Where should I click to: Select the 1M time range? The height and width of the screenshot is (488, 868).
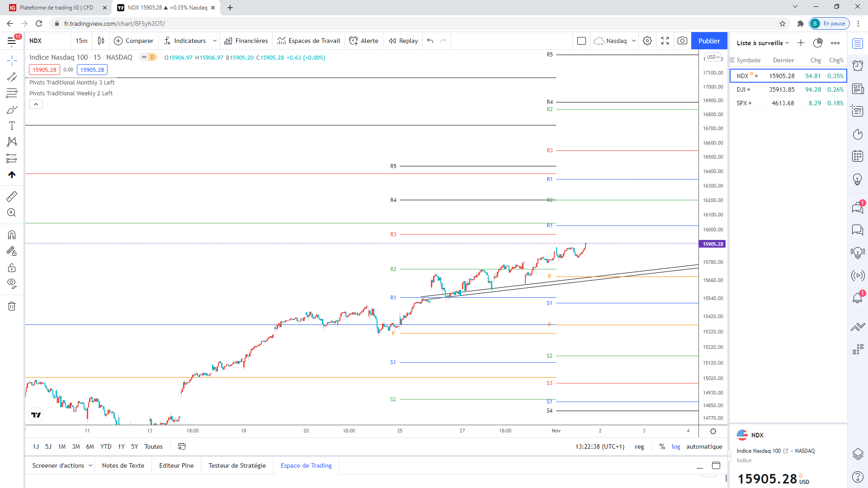[x=62, y=446]
